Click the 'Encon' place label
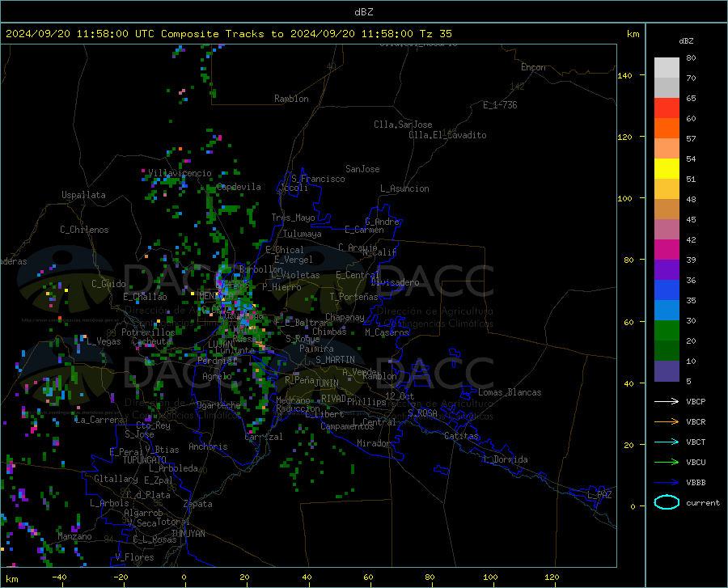728x588 pixels. [x=533, y=67]
